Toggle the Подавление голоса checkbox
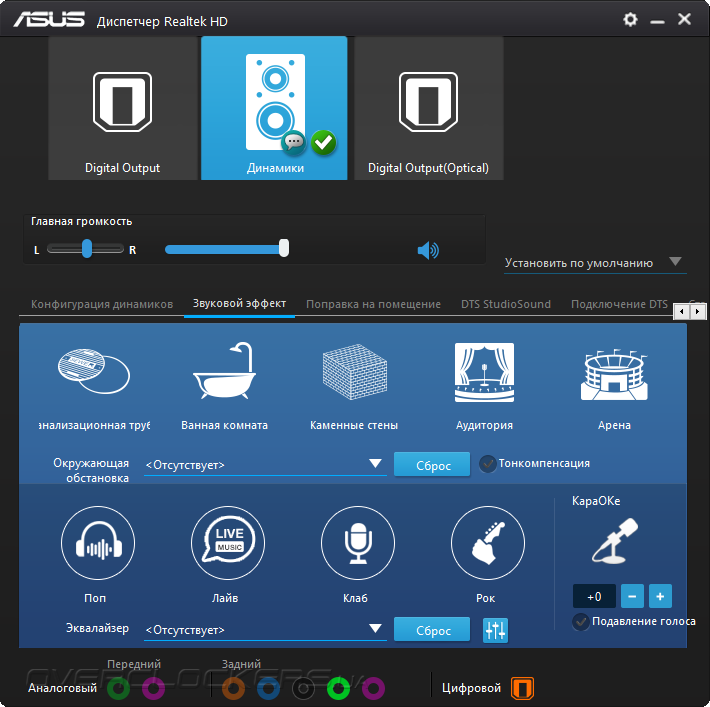This screenshot has height=707, width=710. tap(581, 622)
